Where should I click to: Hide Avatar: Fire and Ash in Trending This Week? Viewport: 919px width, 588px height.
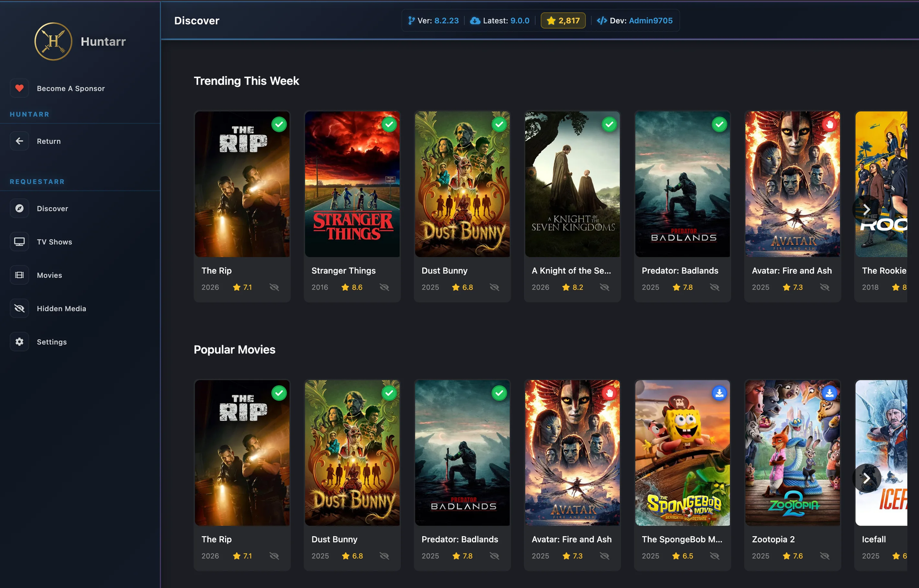tap(825, 287)
